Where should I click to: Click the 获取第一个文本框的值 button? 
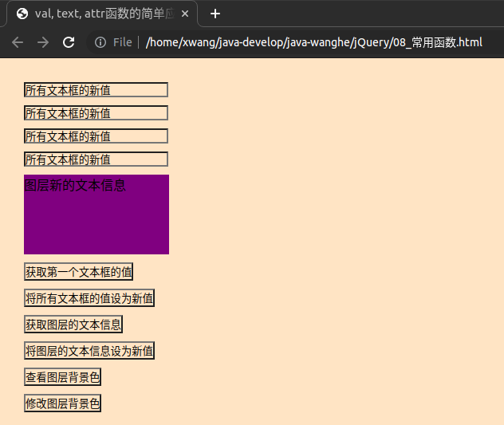pyautogui.click(x=78, y=272)
